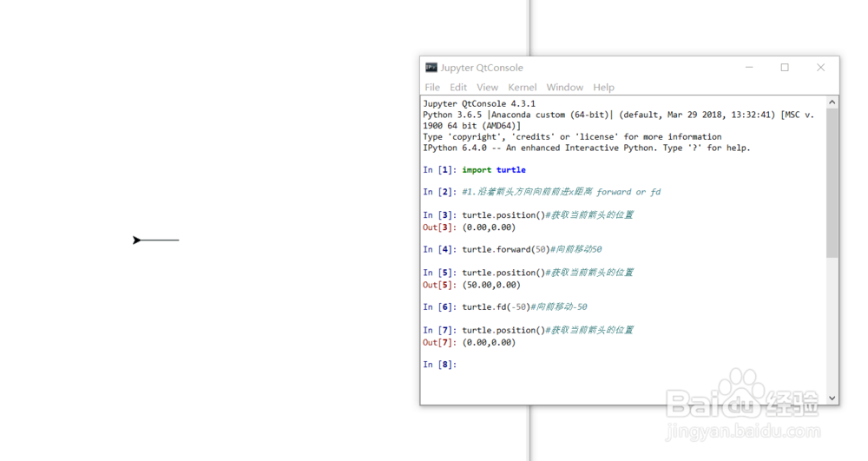Open the Window menu
Viewport: 868px width, 461px height.
(x=565, y=88)
